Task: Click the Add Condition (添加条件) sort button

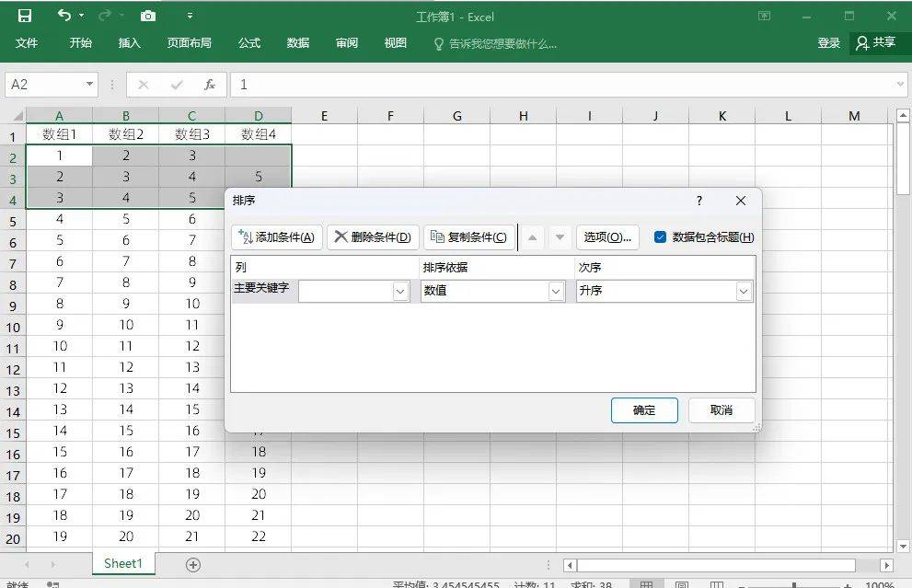Action: point(277,236)
